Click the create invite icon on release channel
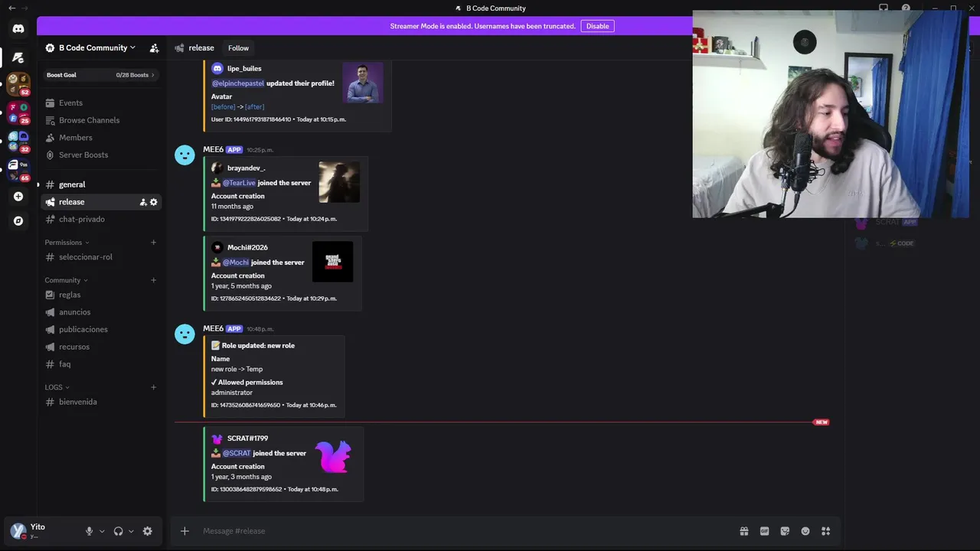This screenshot has width=980, height=551. click(143, 202)
